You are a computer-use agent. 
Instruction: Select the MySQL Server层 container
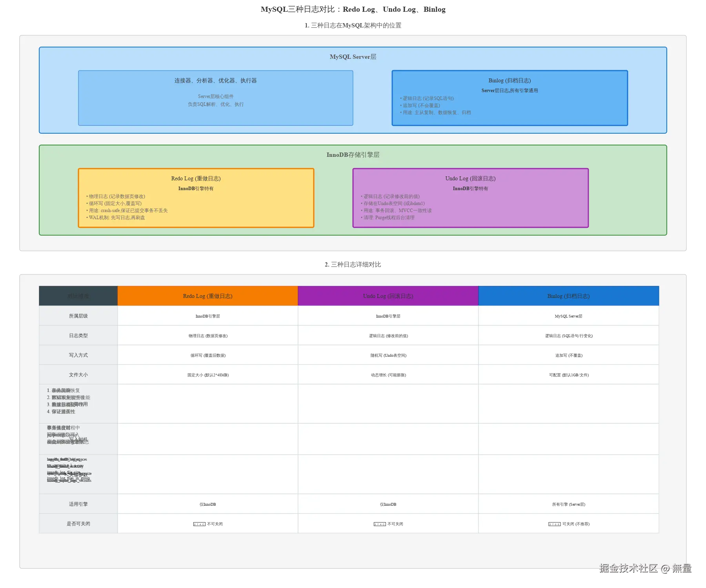pos(352,56)
